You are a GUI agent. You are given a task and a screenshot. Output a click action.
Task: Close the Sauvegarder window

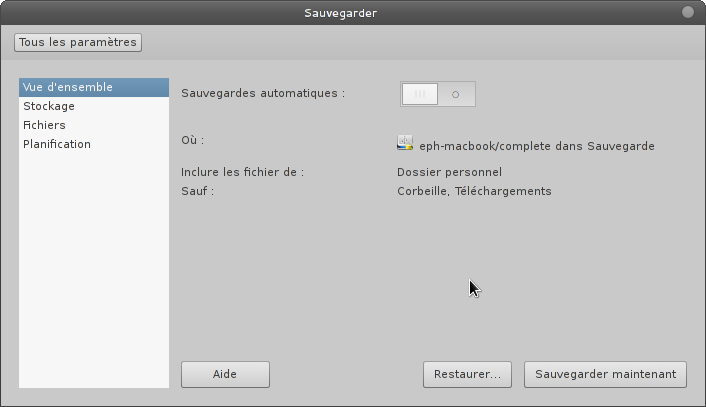(x=688, y=13)
